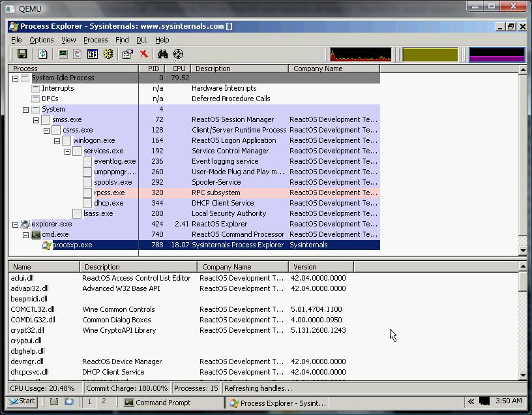Collapse the services.exe tree branch
Viewport: 532px width, 415px height.
pyautogui.click(x=67, y=151)
